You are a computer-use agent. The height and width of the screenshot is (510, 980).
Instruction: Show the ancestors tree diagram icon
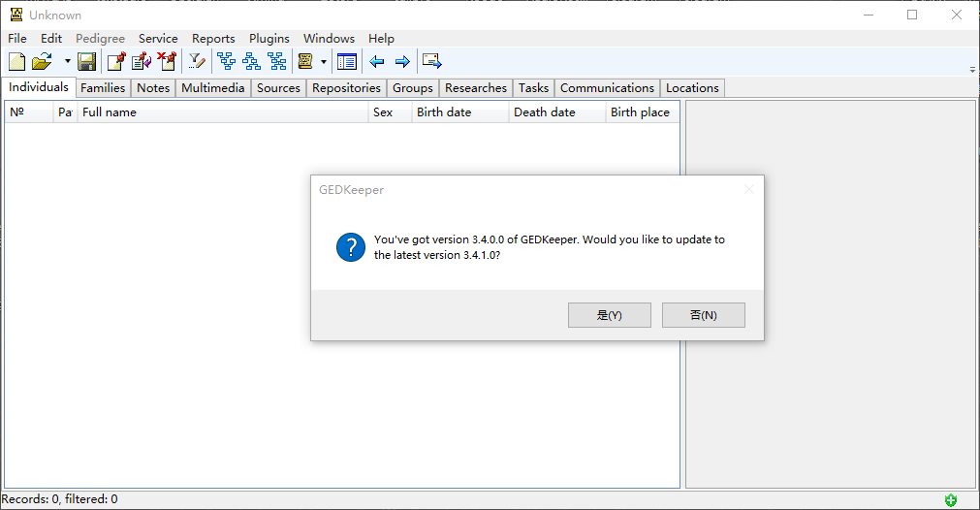click(x=226, y=61)
